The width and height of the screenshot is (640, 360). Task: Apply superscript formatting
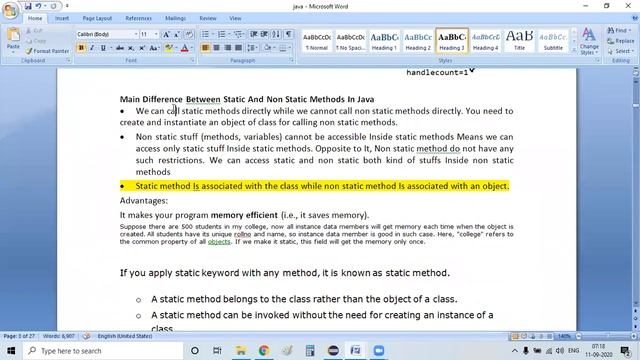(x=142, y=48)
